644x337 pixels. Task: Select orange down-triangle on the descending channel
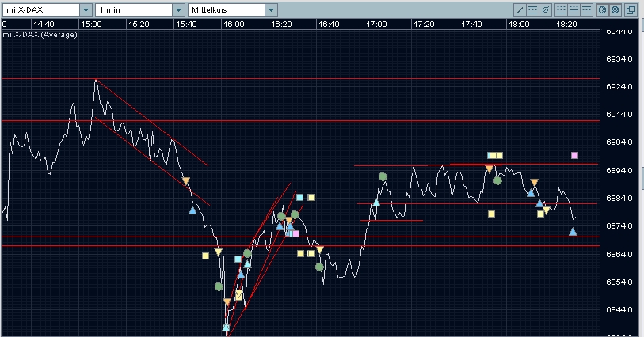click(x=186, y=181)
